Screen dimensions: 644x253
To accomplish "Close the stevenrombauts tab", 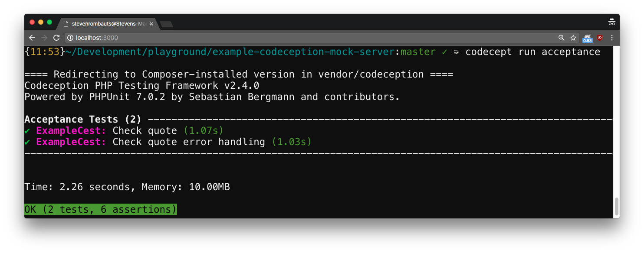I will click(151, 24).
